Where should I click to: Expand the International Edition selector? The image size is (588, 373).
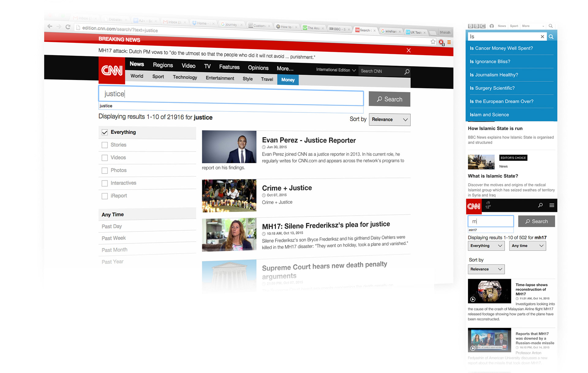pyautogui.click(x=336, y=70)
